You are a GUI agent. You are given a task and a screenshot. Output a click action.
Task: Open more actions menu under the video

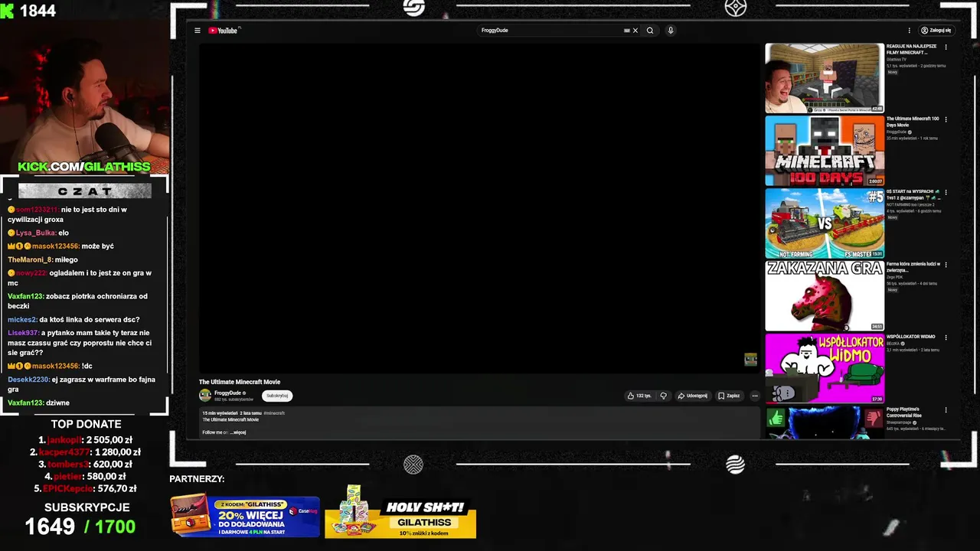[754, 396]
